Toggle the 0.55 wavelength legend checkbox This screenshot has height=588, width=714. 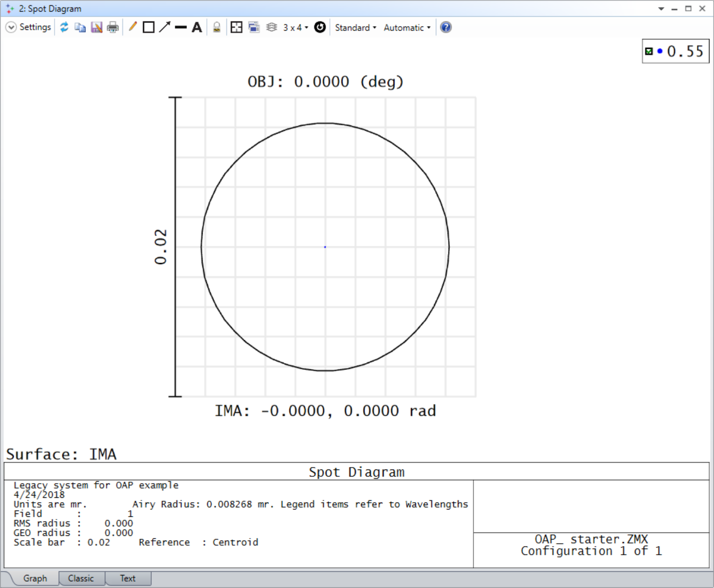point(649,51)
